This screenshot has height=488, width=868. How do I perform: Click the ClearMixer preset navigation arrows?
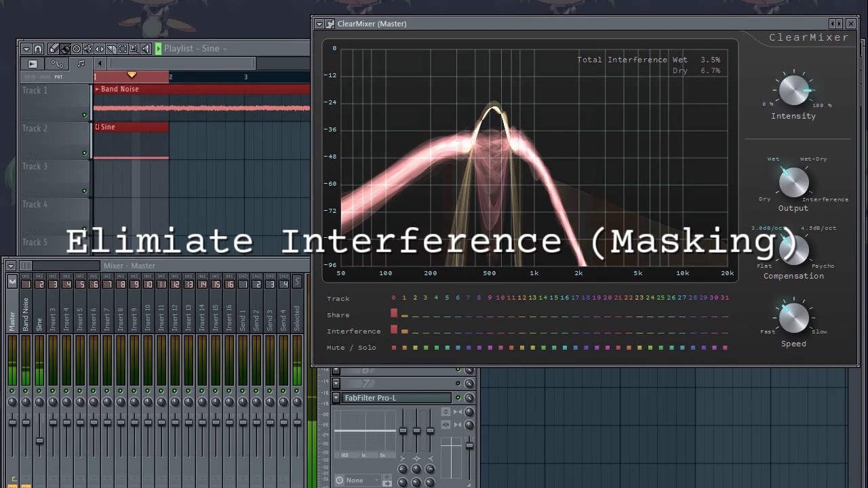pyautogui.click(x=836, y=24)
